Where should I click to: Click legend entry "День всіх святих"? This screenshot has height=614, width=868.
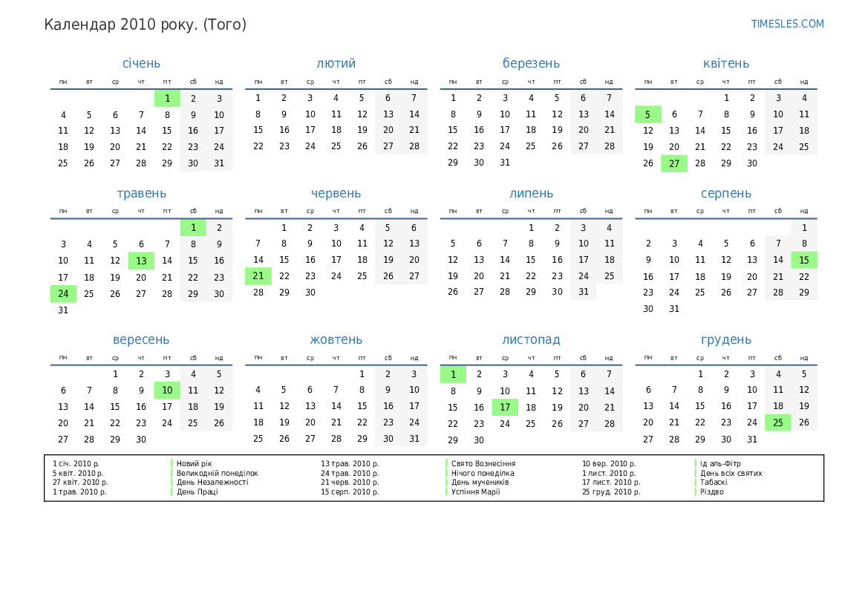(731, 474)
